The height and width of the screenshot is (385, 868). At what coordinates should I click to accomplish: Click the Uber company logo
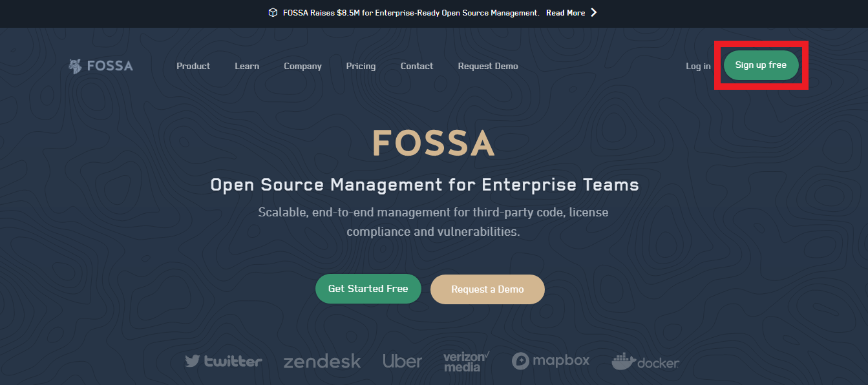point(402,361)
